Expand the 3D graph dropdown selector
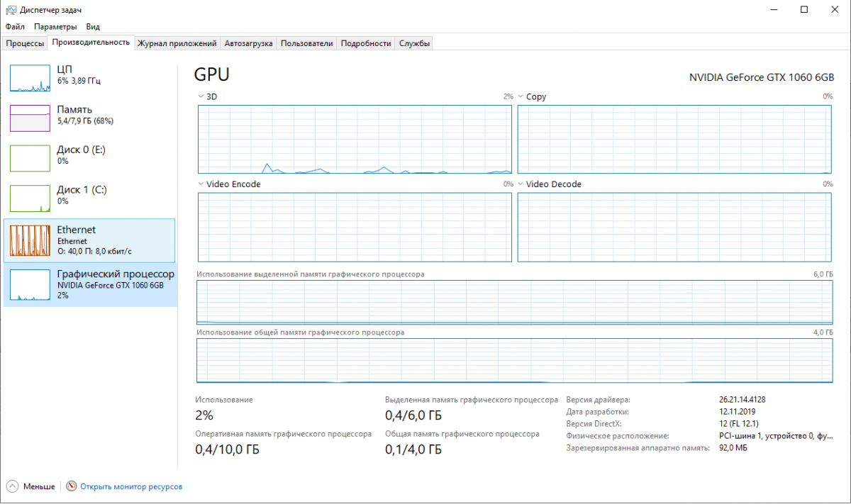The height and width of the screenshot is (504, 851). pyautogui.click(x=201, y=96)
